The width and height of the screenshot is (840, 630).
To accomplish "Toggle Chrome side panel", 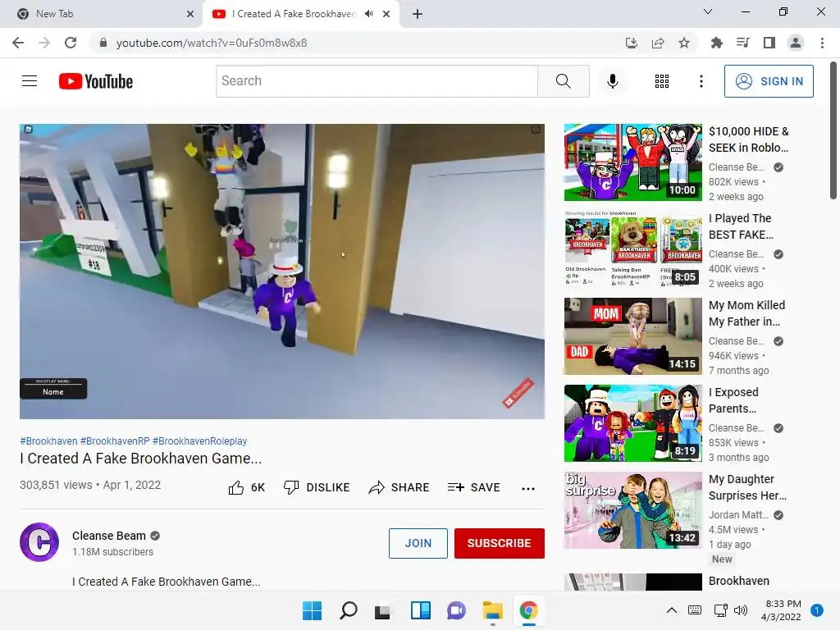I will click(x=769, y=43).
